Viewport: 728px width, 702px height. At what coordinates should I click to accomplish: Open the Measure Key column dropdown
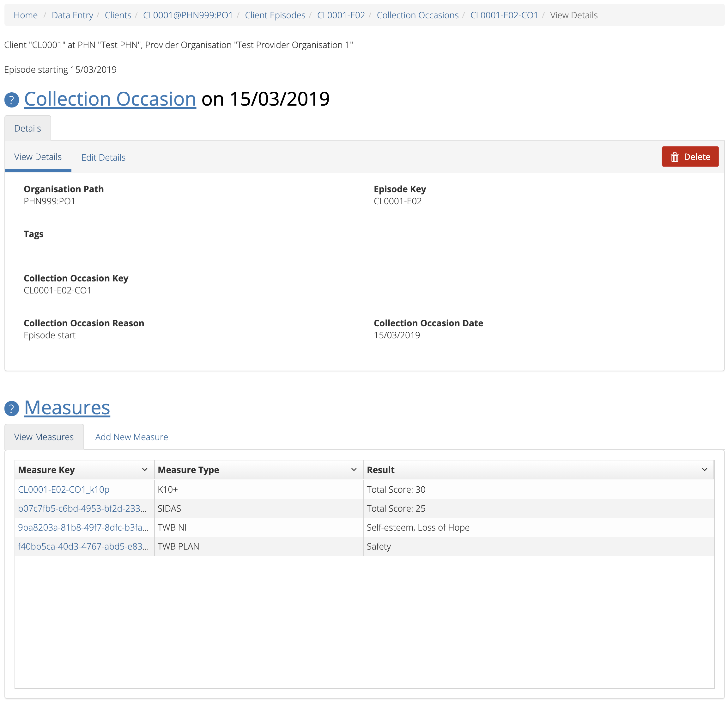pos(144,470)
